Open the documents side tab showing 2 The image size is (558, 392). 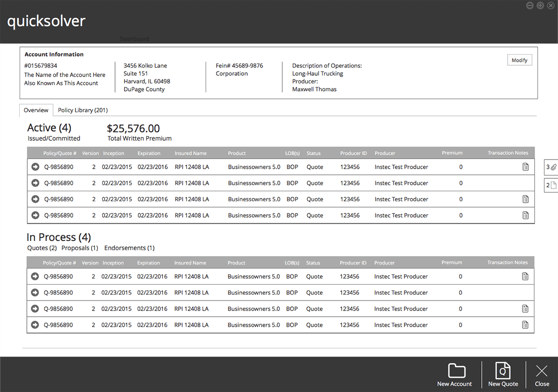pyautogui.click(x=551, y=185)
